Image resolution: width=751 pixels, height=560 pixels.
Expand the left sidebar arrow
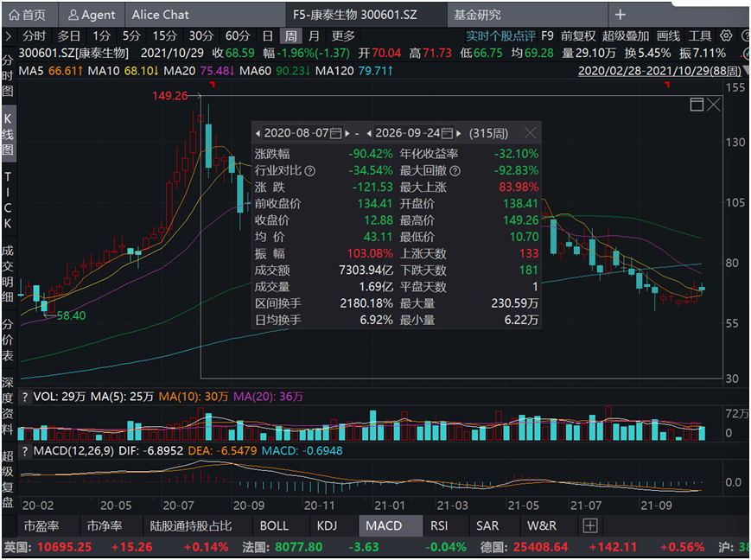tap(8, 36)
